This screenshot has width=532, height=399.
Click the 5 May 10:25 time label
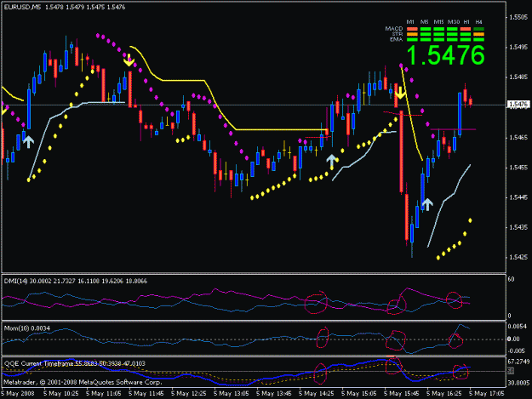[61, 393]
